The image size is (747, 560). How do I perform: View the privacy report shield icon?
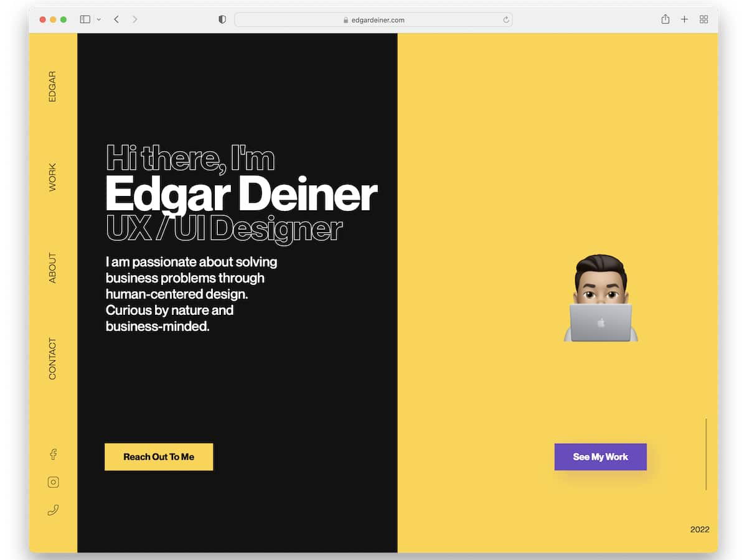point(222,19)
